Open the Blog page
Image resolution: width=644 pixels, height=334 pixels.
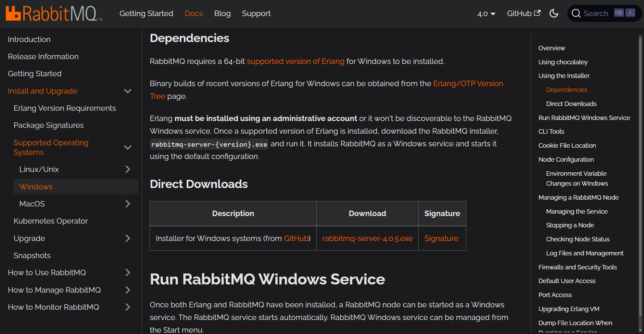click(x=222, y=13)
